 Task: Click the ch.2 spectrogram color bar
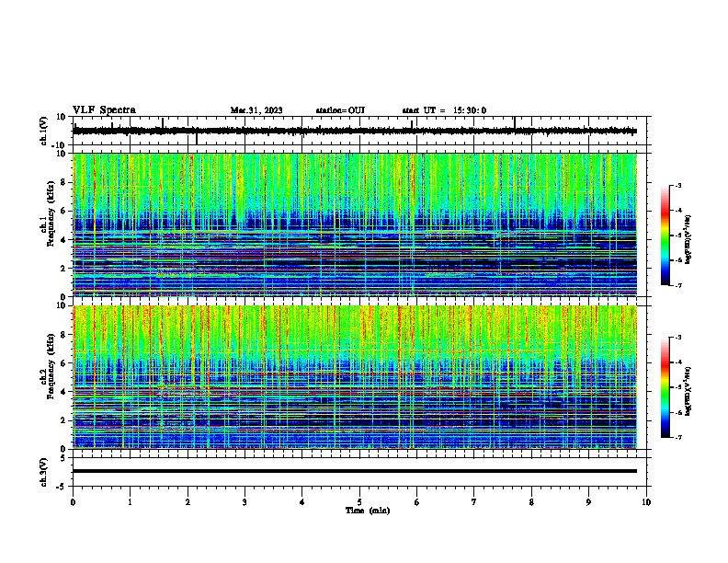[x=665, y=387]
